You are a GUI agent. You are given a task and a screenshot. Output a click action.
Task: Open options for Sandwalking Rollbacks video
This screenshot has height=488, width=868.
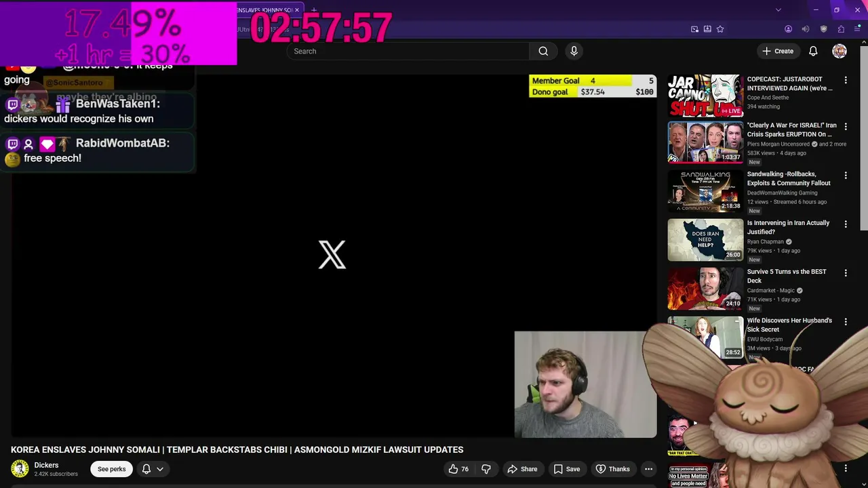coord(846,175)
